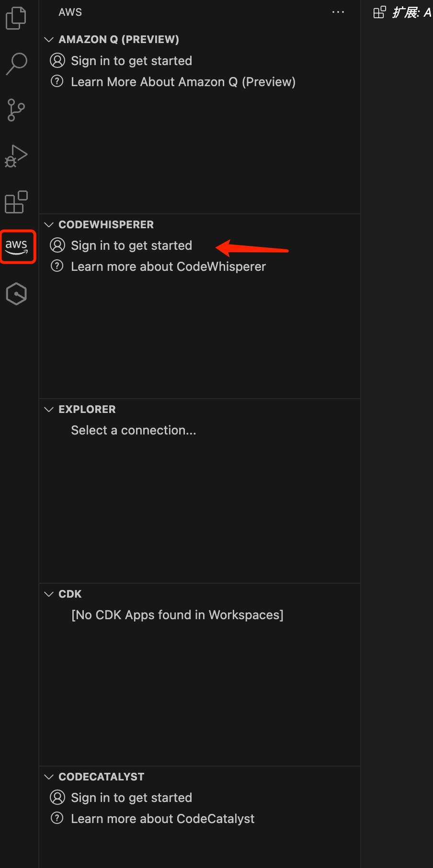Open the Explorer files icon in activity bar
This screenshot has width=433, height=868.
(16, 18)
